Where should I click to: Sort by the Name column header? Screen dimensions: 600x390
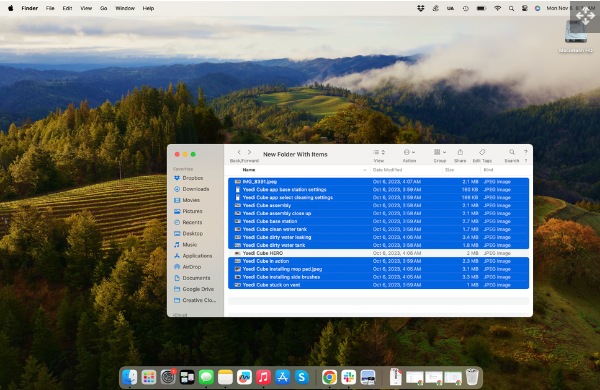point(249,170)
